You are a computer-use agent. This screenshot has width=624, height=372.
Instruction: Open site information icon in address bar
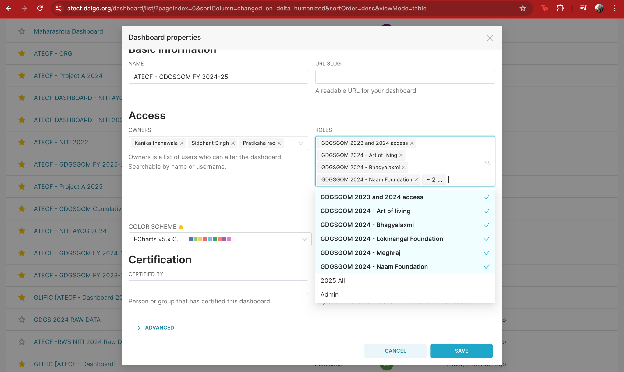point(58,8)
